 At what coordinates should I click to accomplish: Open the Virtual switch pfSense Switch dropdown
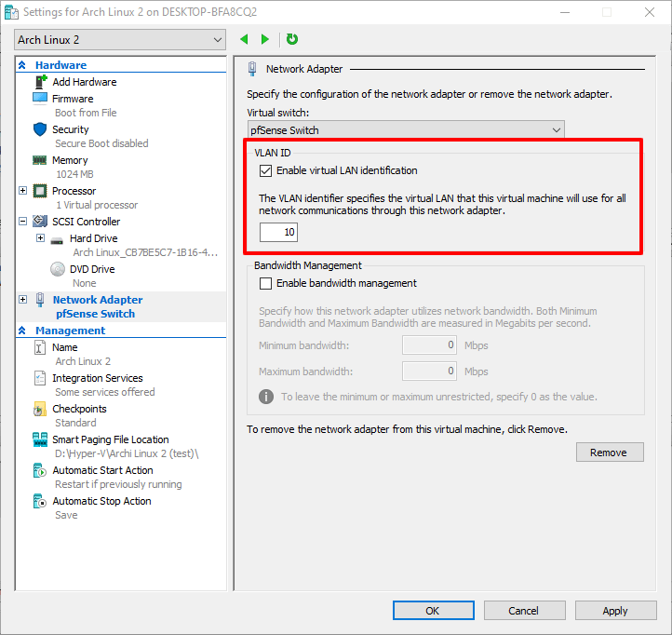[406, 130]
